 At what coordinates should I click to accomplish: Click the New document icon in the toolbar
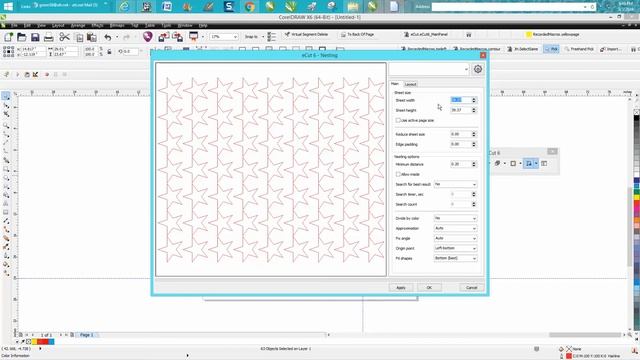pos(8,37)
